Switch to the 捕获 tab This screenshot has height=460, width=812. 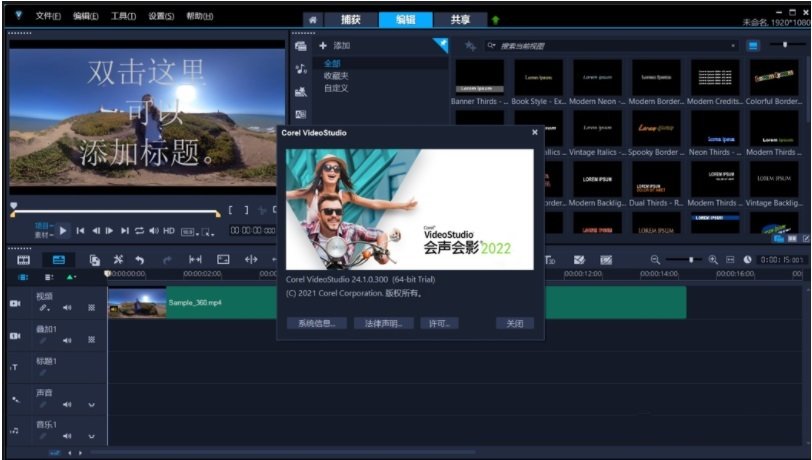(351, 20)
